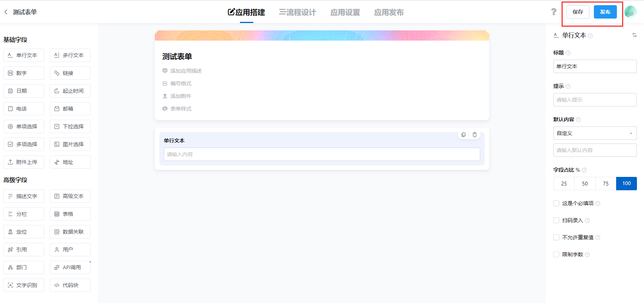Add a 下拉选择 field component
Screen dimensions: 644x303
pyautogui.click(x=70, y=126)
